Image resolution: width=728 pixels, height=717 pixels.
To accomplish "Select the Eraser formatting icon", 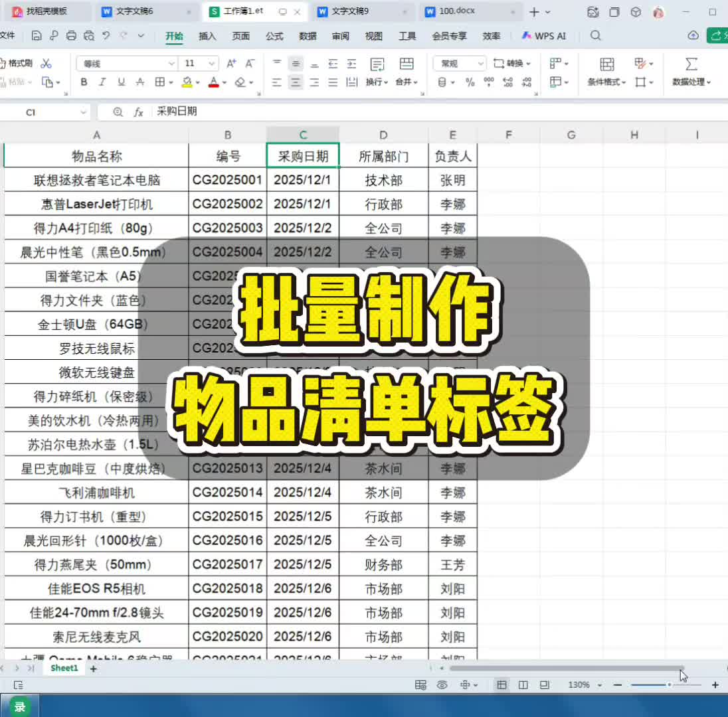I will pyautogui.click(x=239, y=82).
